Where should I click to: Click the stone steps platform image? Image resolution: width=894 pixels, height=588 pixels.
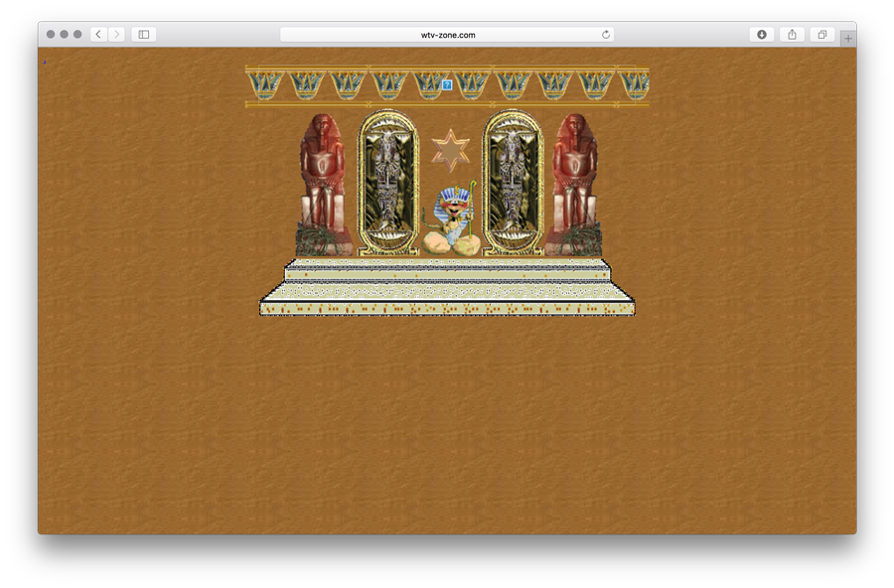(x=447, y=287)
